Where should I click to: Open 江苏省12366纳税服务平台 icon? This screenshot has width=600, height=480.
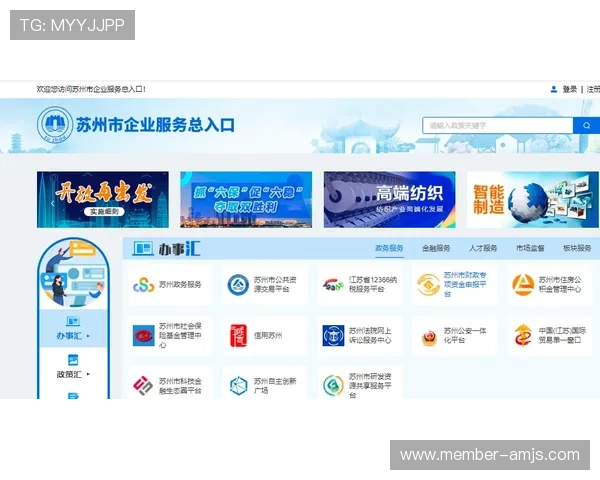pyautogui.click(x=333, y=284)
